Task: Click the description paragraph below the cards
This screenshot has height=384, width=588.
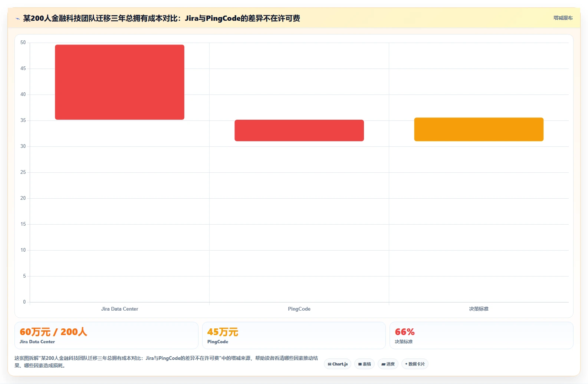Action: click(166, 362)
